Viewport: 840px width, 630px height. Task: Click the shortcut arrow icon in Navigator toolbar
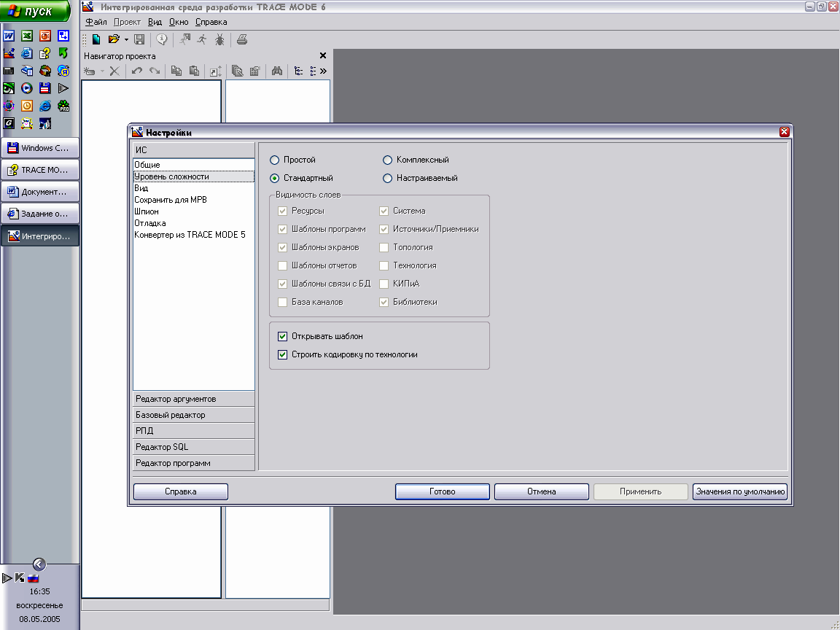(x=215, y=71)
